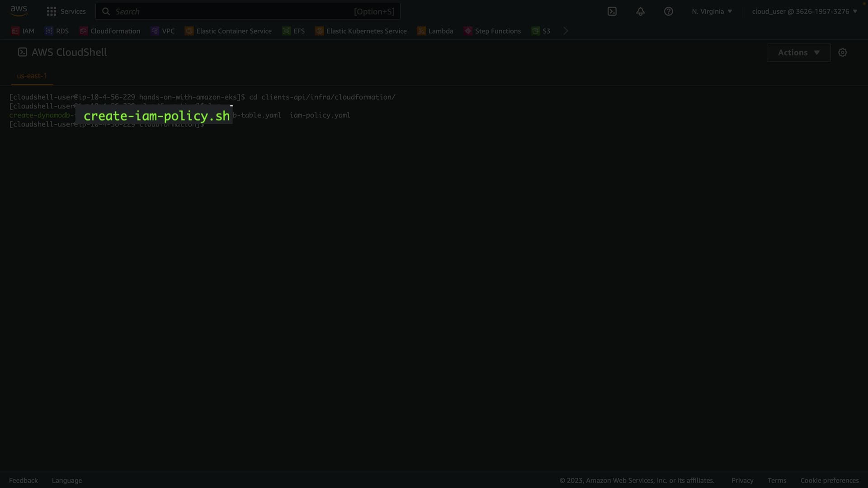Click the CloudShell terminal icon in header
Image resolution: width=868 pixels, height=488 pixels.
coord(612,11)
